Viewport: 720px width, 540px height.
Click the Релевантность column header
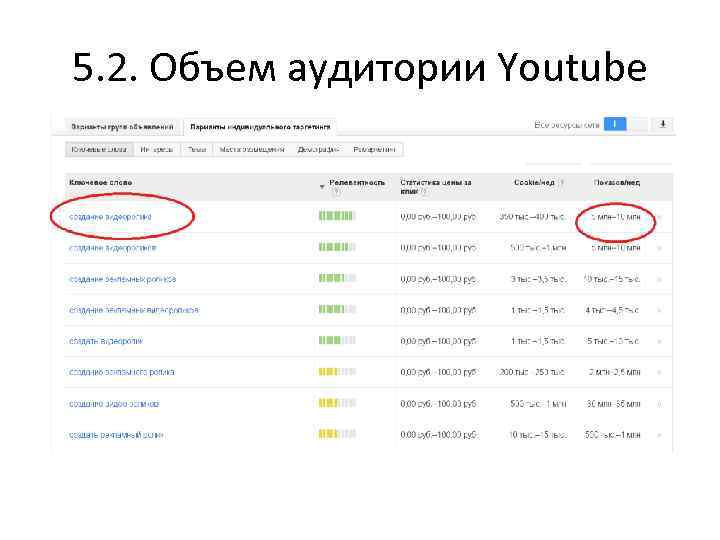click(357, 183)
